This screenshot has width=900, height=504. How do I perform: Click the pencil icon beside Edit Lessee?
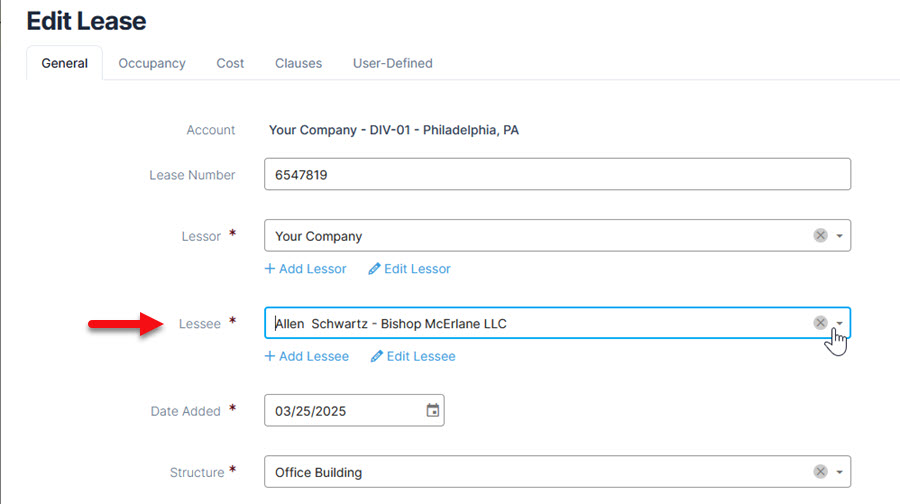377,357
